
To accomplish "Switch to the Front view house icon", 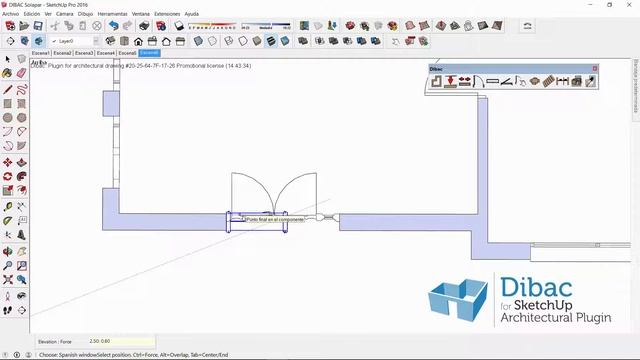I will tap(138, 41).
